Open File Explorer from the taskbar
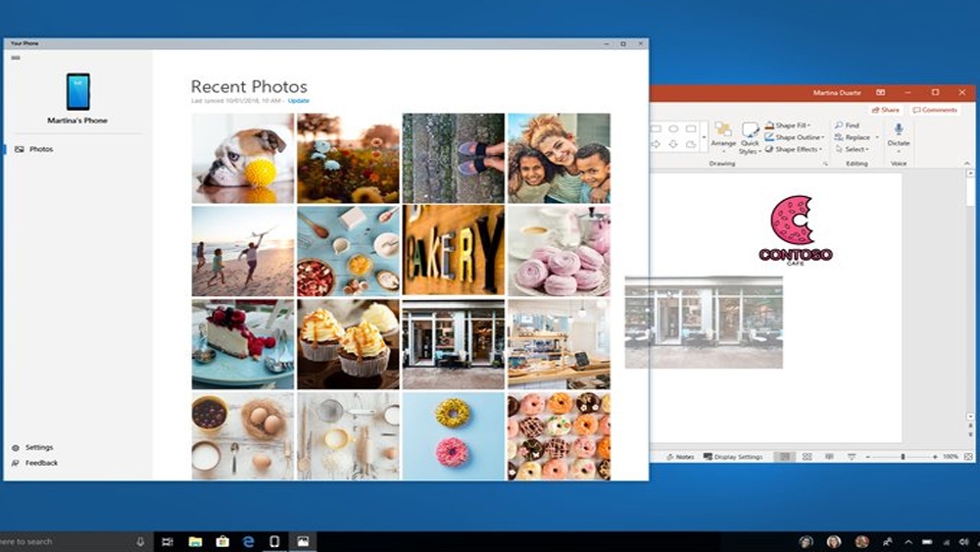Screen dimensions: 980x552 coord(195,542)
